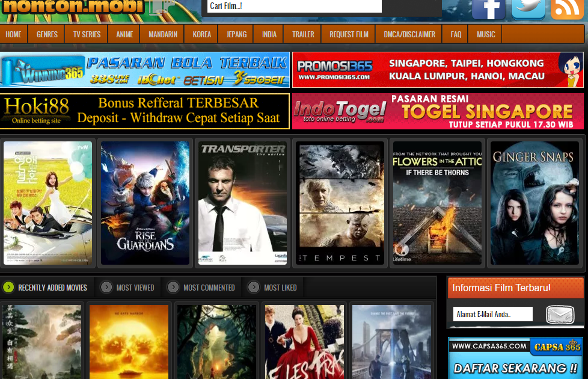Click the Alamat E-Mail Anda field
This screenshot has height=379, width=588.
coord(493,314)
